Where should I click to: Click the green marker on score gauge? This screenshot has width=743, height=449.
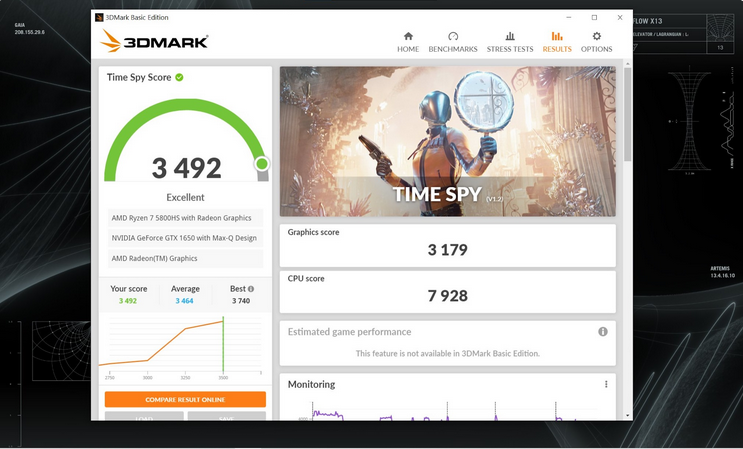(x=262, y=164)
